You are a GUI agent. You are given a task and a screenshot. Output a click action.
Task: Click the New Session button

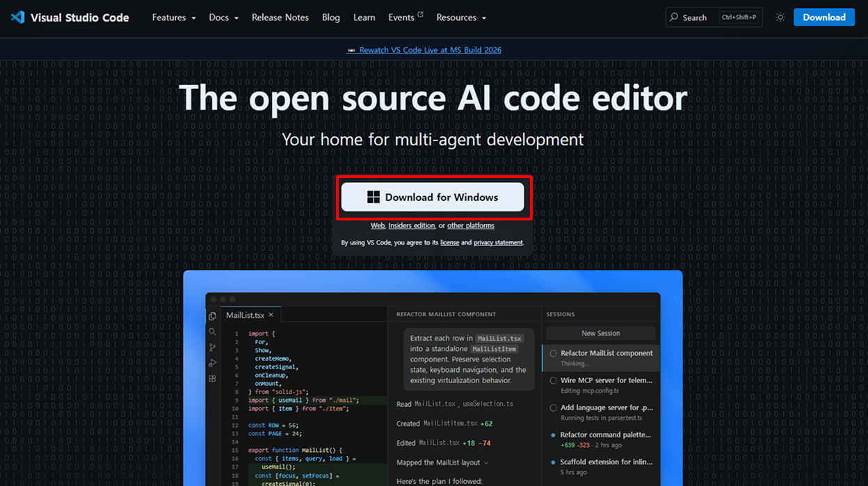pyautogui.click(x=601, y=333)
